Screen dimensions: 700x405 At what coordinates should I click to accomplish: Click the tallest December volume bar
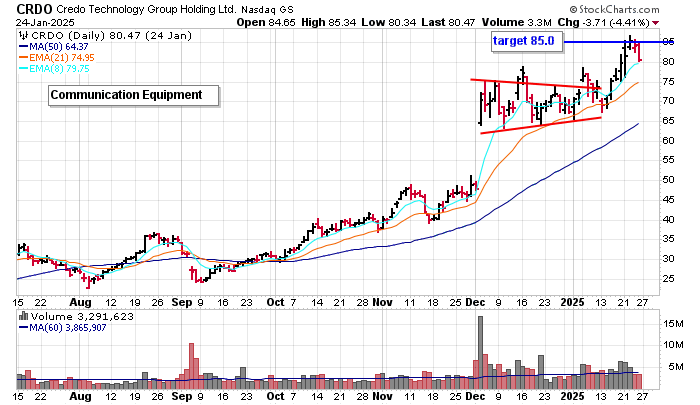pos(481,353)
